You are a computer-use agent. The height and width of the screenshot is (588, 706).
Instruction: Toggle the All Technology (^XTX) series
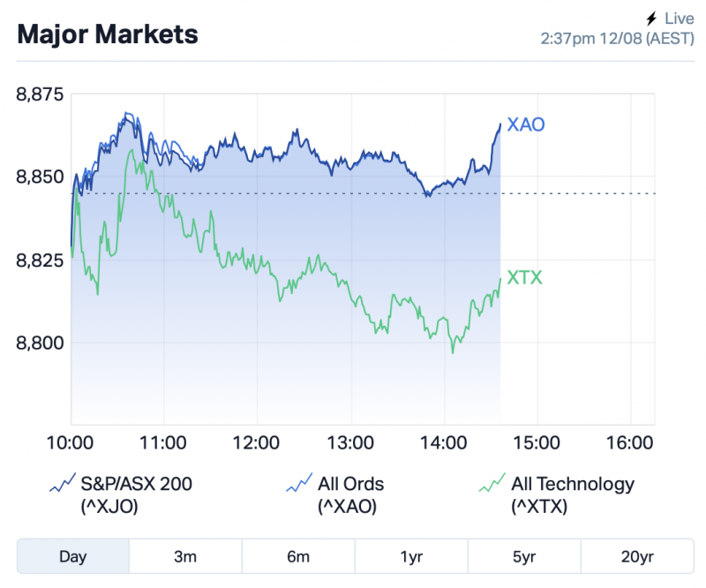pos(572,494)
